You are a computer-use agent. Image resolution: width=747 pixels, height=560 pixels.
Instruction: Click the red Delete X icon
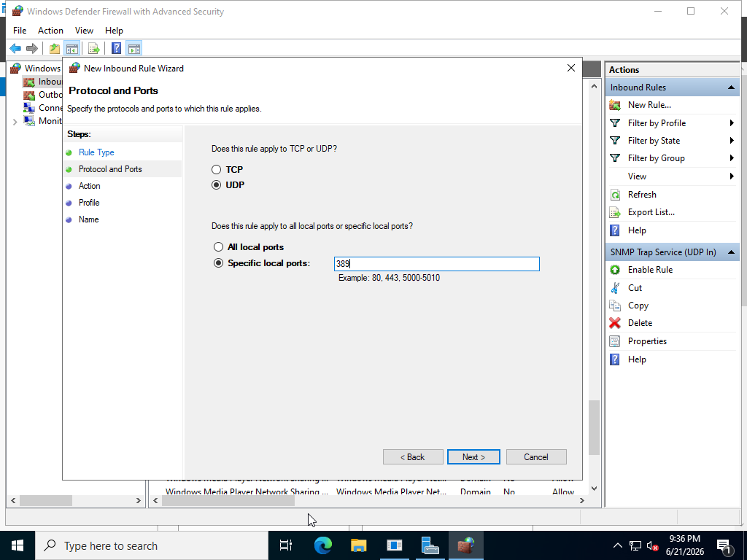615,323
